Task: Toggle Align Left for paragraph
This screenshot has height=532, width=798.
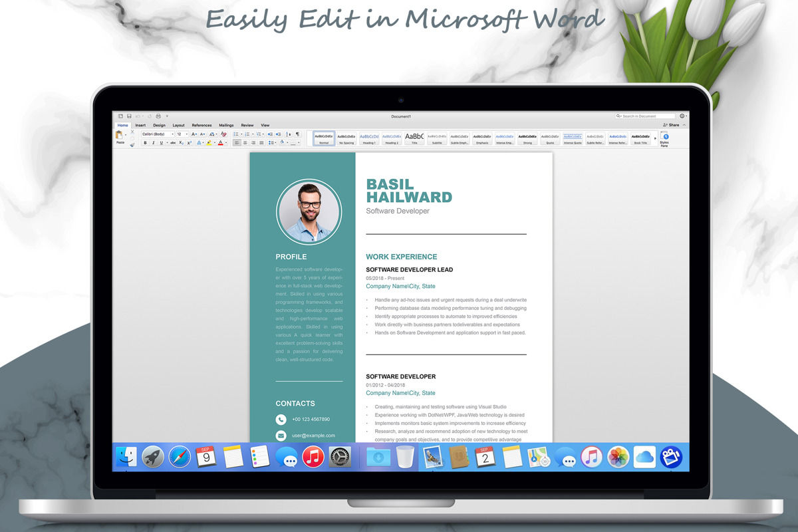Action: point(237,142)
